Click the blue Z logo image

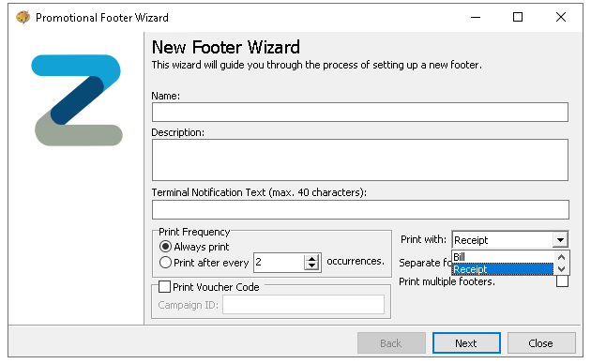pos(77,100)
